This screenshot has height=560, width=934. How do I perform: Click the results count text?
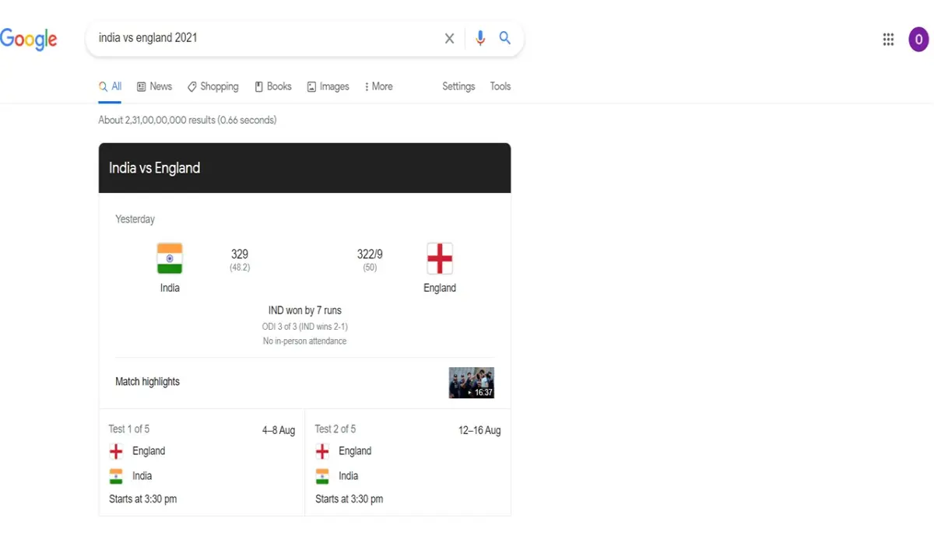pos(188,120)
